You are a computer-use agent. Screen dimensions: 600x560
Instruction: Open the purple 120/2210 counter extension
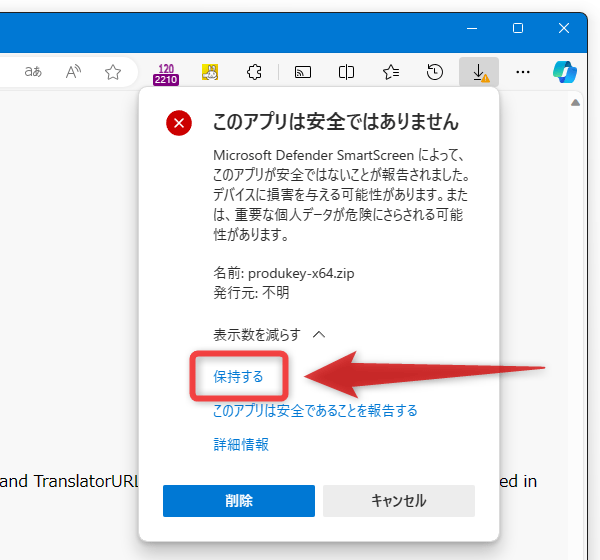[166, 74]
